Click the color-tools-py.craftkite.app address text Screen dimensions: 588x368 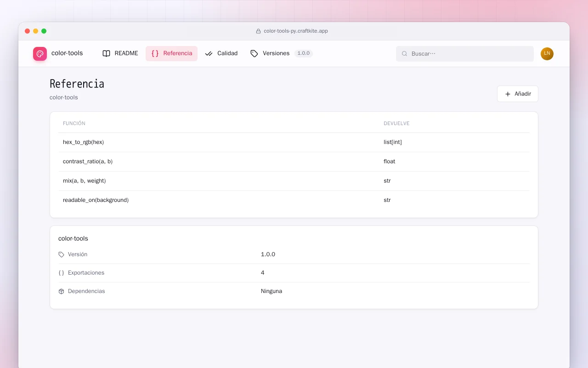(296, 31)
